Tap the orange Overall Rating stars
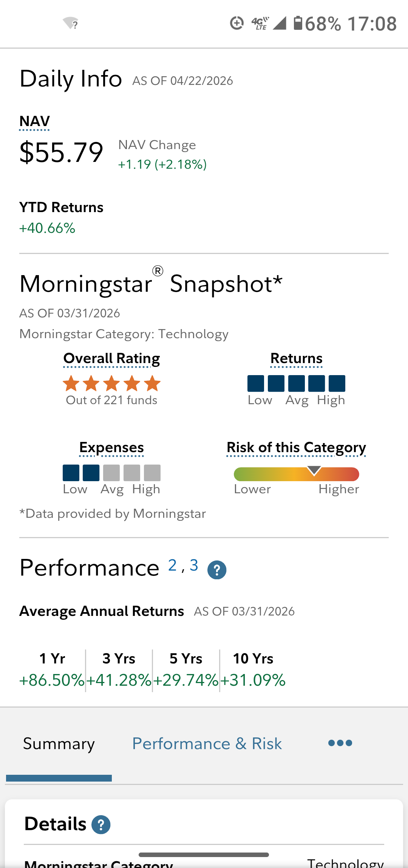Screen dimensions: 408x868 click(x=111, y=383)
